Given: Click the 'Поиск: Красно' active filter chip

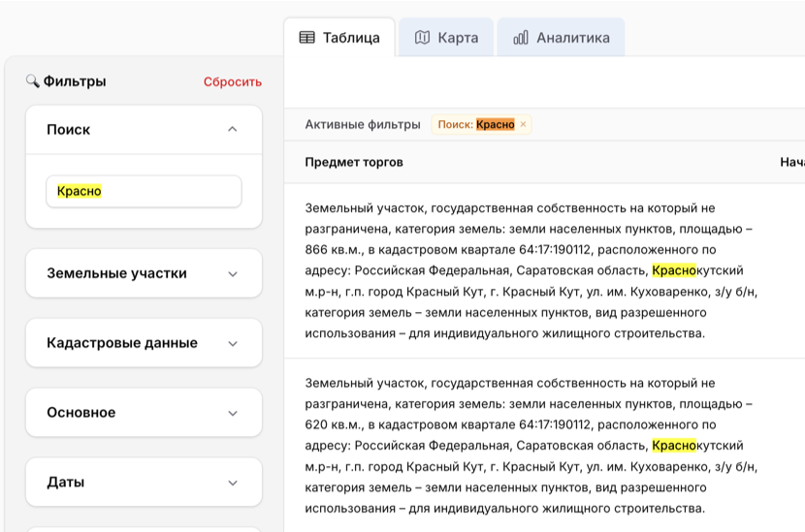Looking at the screenshot, I should pos(475,124).
